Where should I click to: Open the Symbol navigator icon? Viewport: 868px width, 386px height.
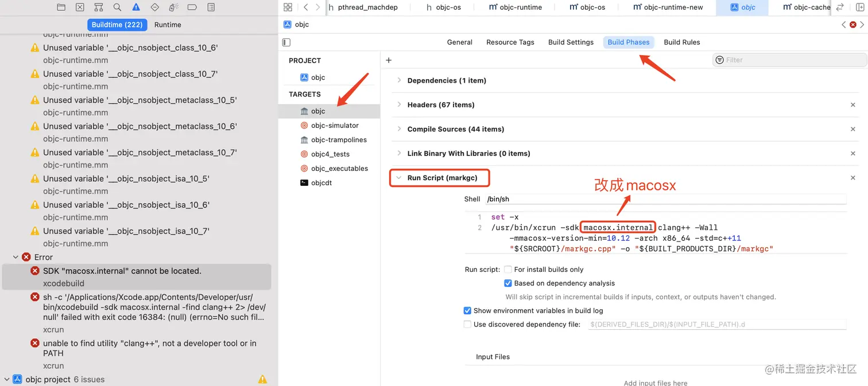point(98,7)
